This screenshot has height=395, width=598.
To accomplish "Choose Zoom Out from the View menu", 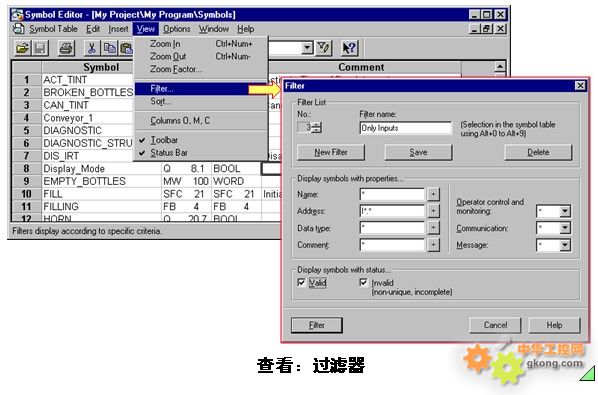I will pyautogui.click(x=201, y=56).
